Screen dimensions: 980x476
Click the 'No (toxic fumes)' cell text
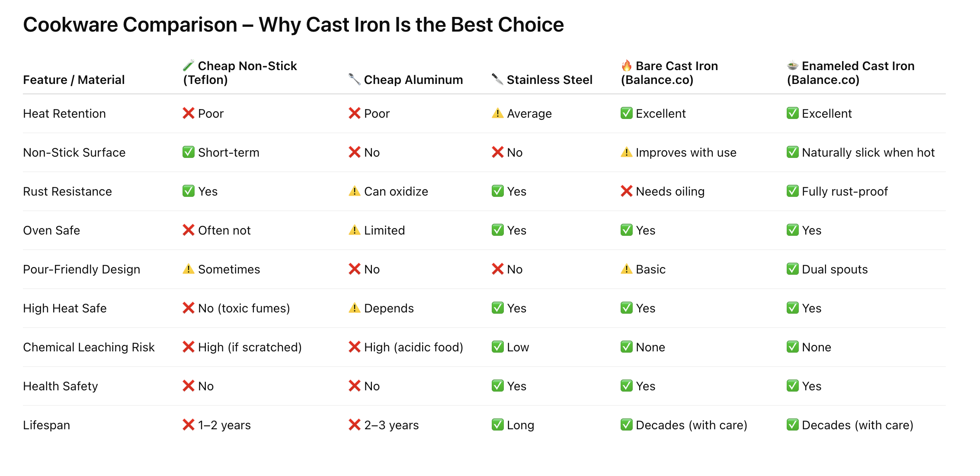pos(244,308)
